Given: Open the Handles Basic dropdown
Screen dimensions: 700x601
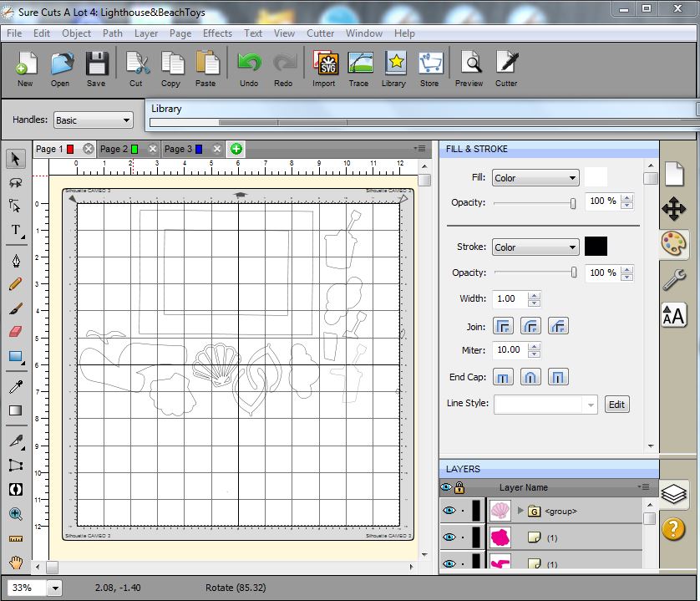Looking at the screenshot, I should pyautogui.click(x=93, y=120).
